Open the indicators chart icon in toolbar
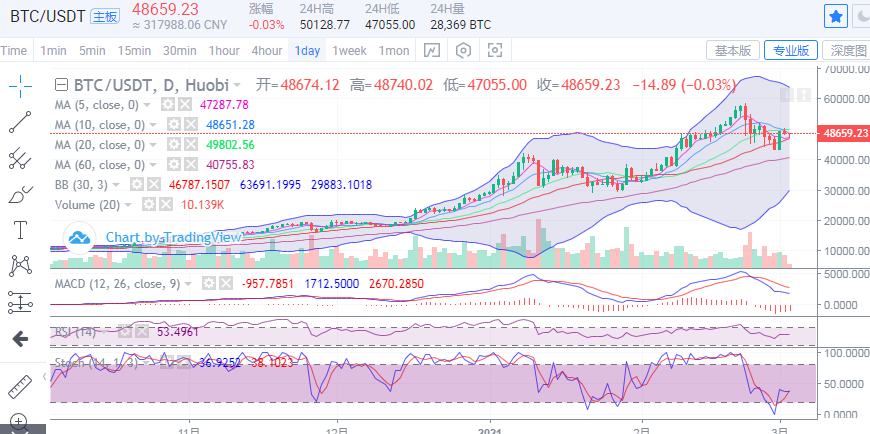 pos(432,51)
